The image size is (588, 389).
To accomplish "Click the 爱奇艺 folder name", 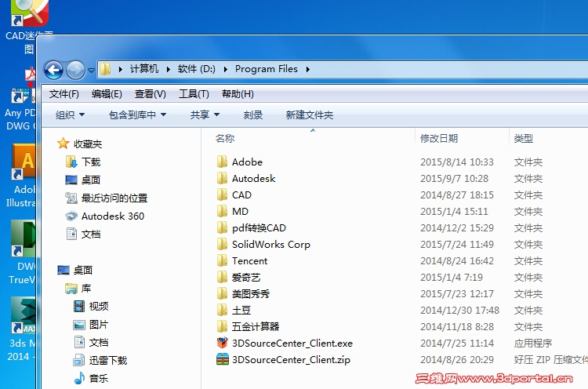I will coord(246,277).
